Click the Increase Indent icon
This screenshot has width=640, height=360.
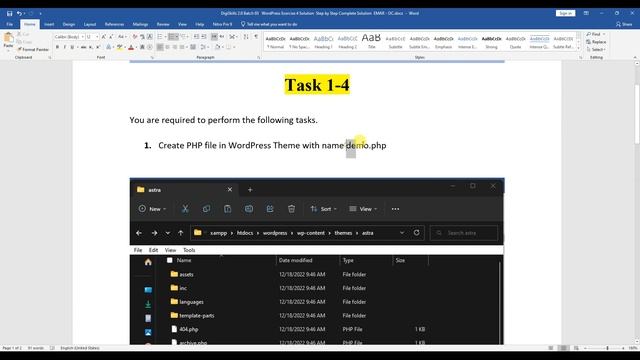[x=204, y=37]
